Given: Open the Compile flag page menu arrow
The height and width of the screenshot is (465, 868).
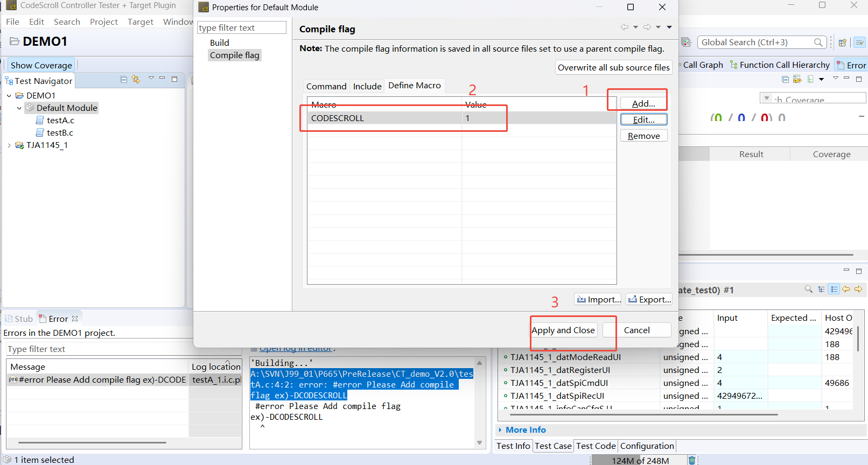Looking at the screenshot, I should pos(669,27).
